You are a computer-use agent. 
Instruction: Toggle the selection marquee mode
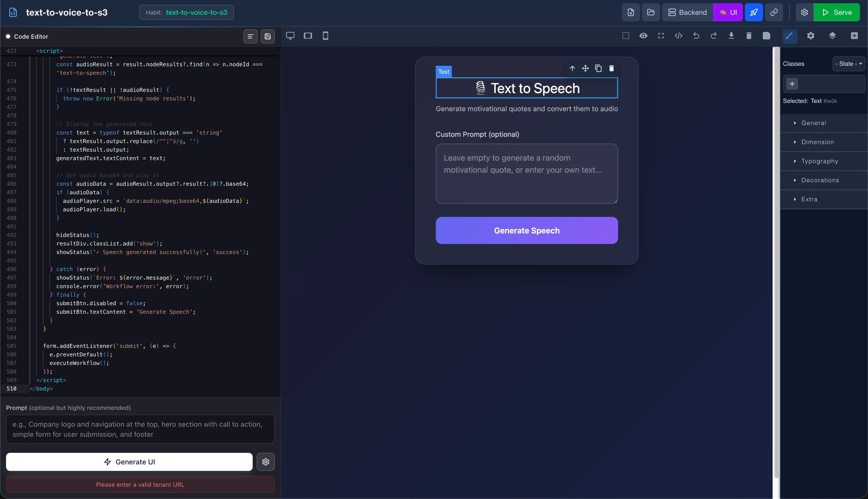(626, 36)
